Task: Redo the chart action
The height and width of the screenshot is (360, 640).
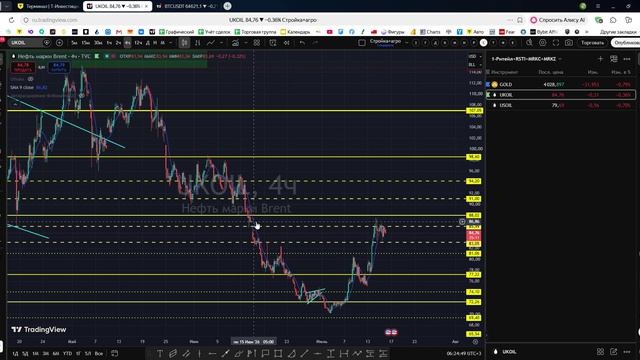Action: click(x=315, y=43)
